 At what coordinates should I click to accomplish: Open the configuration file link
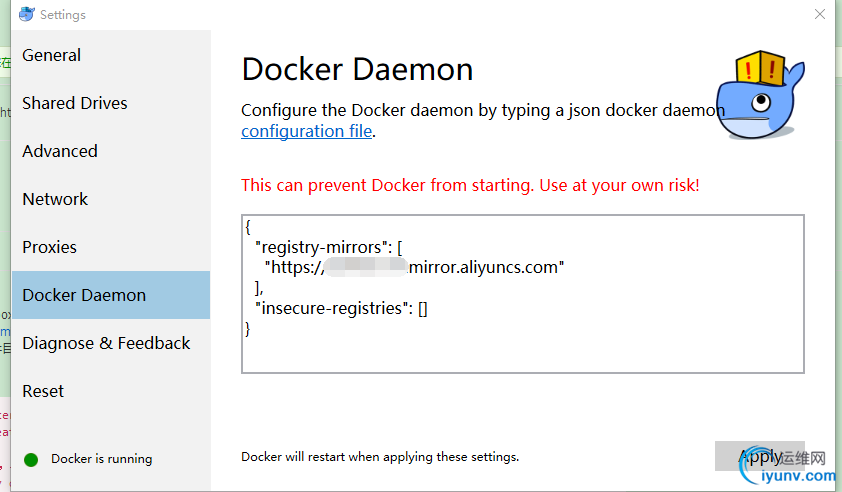(x=306, y=132)
